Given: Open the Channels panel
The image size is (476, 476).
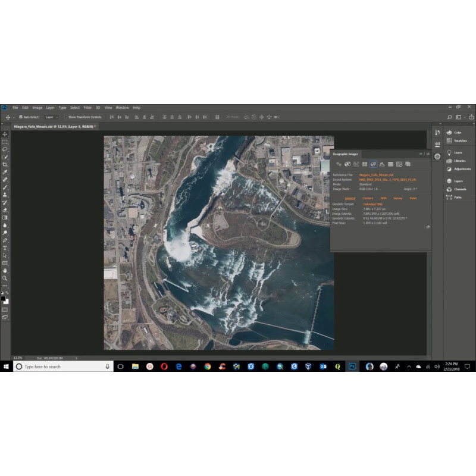Looking at the screenshot, I should (x=449, y=189).
